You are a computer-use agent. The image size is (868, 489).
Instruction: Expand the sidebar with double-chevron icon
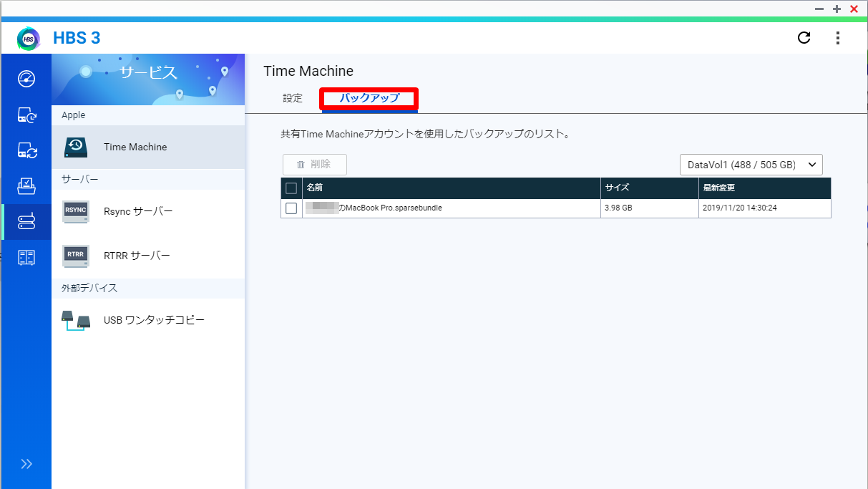[x=26, y=463]
